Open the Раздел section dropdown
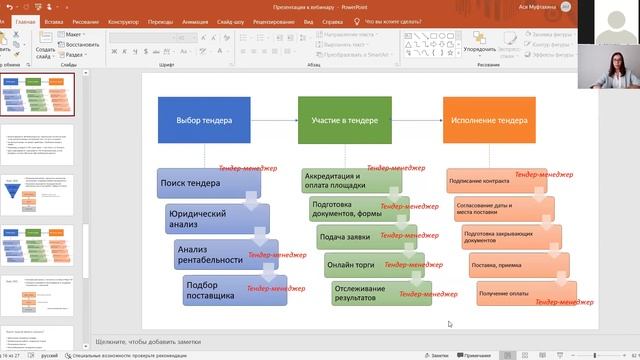The width and height of the screenshot is (640, 360). [x=73, y=54]
